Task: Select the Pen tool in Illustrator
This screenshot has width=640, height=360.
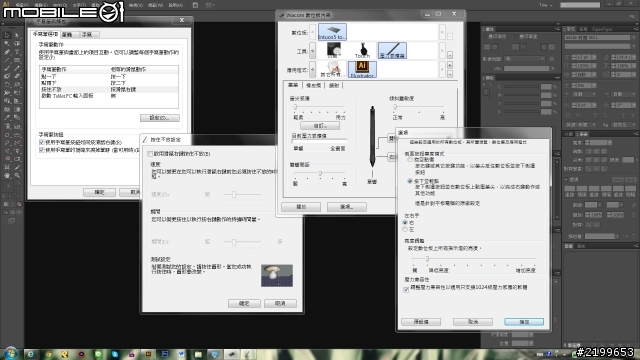Action: [7, 52]
